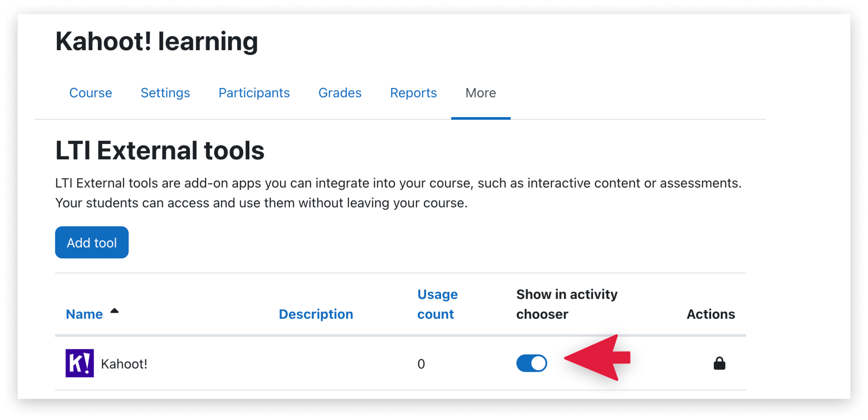
Task: Open the More tab dropdown
Action: (480, 93)
